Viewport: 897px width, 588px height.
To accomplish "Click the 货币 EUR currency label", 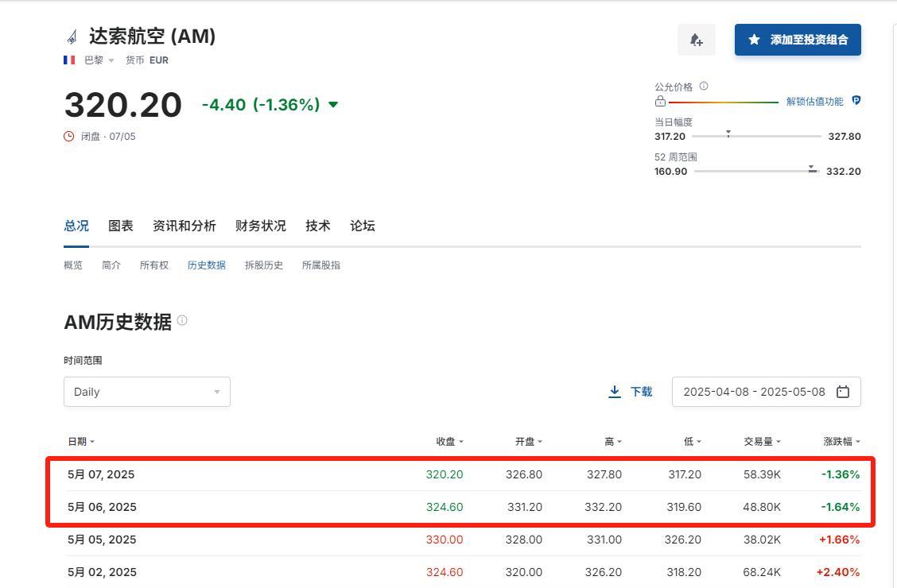I will (147, 60).
